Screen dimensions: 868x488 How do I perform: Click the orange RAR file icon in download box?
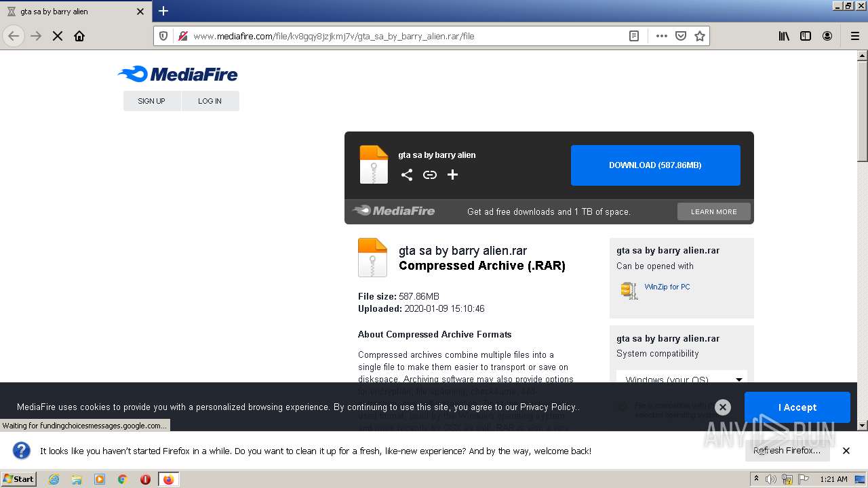(374, 165)
